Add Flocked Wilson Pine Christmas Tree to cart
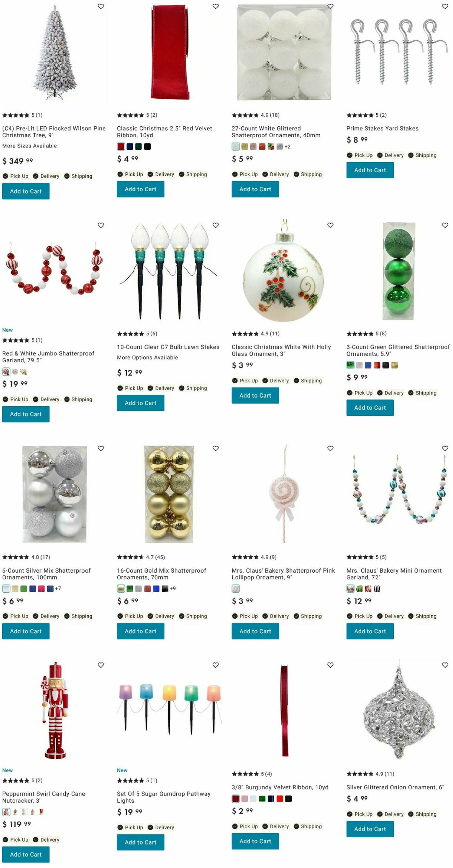Viewport: 453px width, 868px height. point(26,191)
